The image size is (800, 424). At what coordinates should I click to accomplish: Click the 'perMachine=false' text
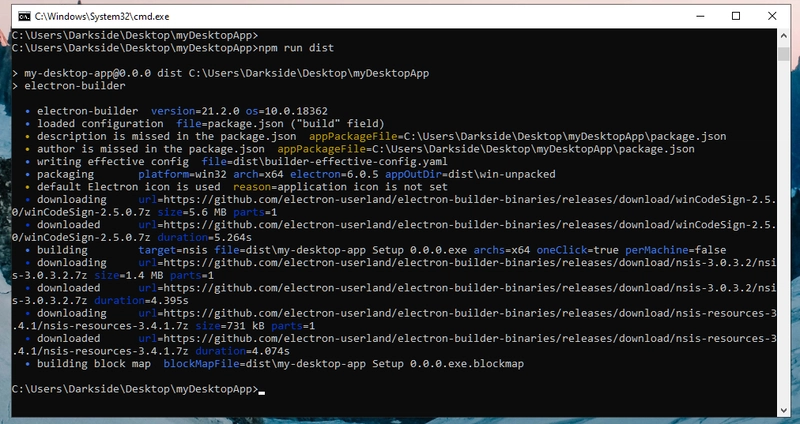[676, 250]
